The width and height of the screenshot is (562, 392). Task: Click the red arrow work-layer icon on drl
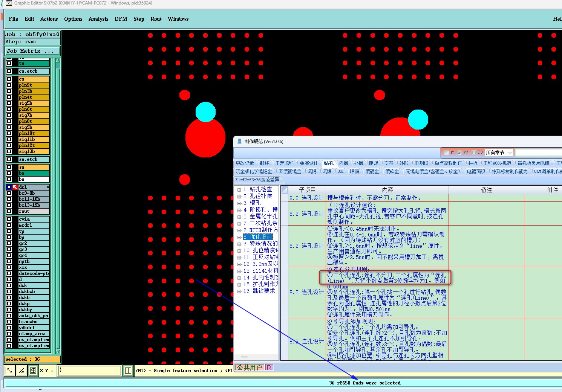(15, 187)
